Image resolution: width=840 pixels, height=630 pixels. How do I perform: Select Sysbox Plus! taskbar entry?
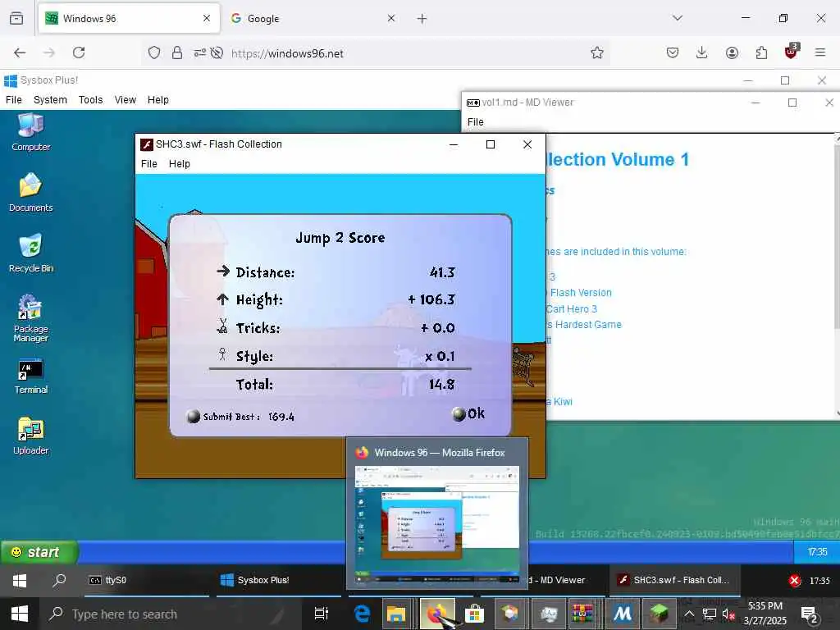pos(279,580)
